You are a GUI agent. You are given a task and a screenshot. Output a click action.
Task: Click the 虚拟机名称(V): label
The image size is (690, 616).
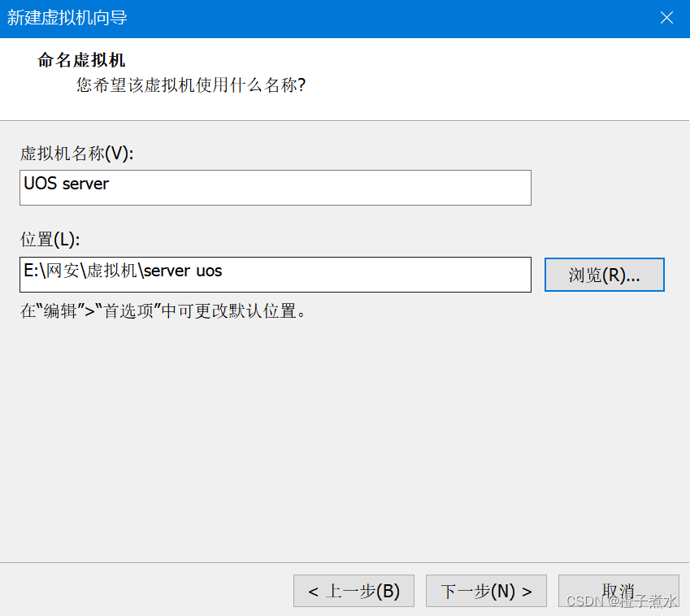[76, 154]
